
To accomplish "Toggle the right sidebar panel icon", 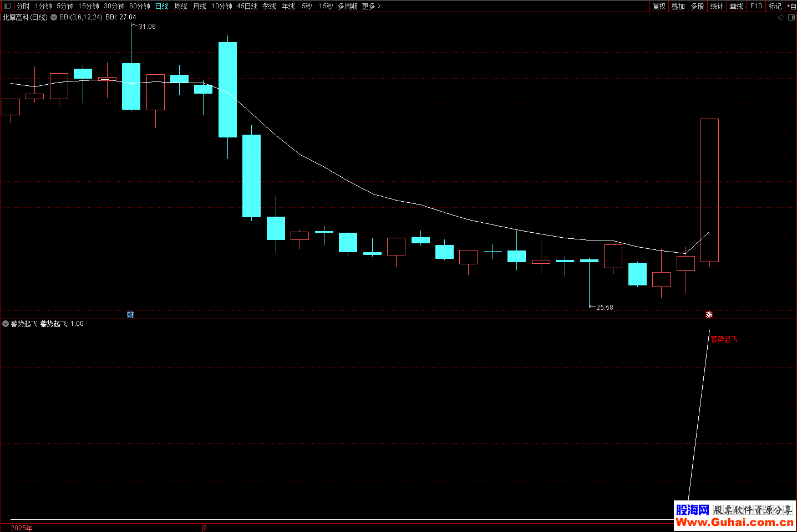I will point(791,17).
